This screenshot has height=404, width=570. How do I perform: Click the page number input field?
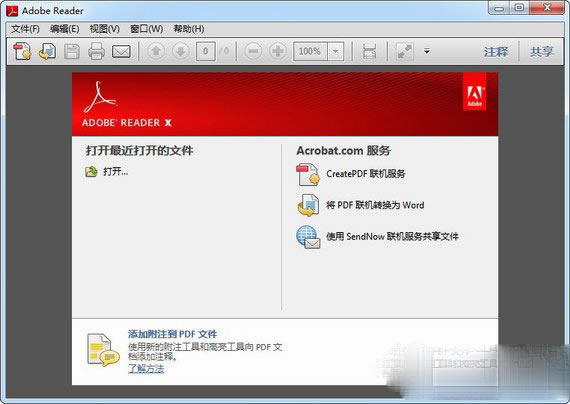tap(205, 51)
